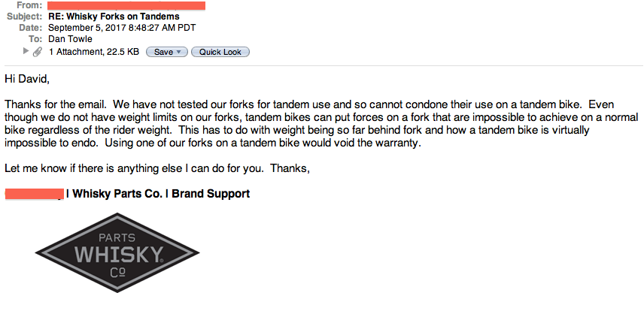Click the redacted sender address field
The height and width of the screenshot is (311, 644).
pyautogui.click(x=126, y=6)
